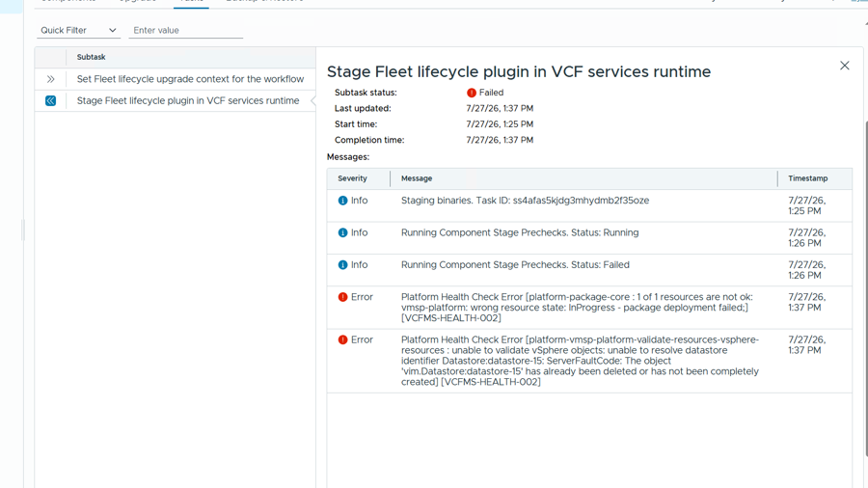The image size is (868, 488).
Task: Select Stage Fleet lifecycle plugin subtask text
Action: point(188,100)
